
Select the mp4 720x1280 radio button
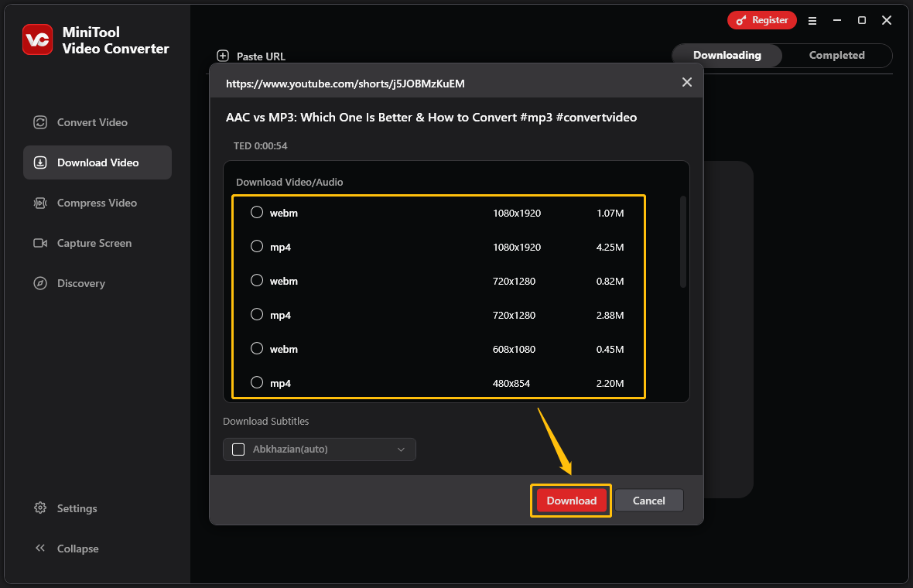click(x=257, y=314)
